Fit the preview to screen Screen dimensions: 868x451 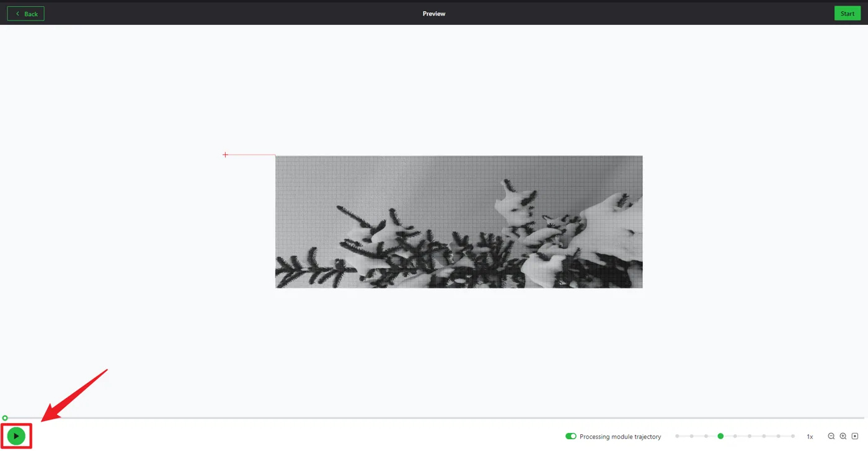click(x=855, y=436)
